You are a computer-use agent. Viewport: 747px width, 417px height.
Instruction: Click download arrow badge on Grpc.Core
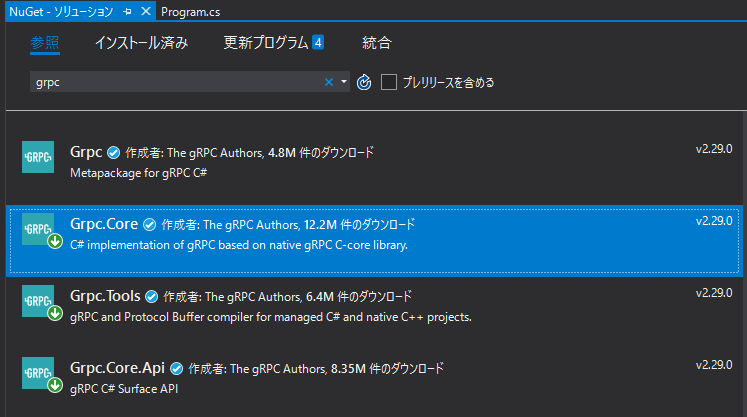coord(55,241)
